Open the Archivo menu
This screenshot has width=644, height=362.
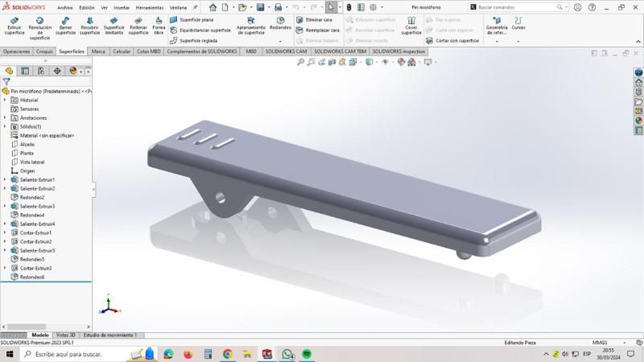point(65,8)
